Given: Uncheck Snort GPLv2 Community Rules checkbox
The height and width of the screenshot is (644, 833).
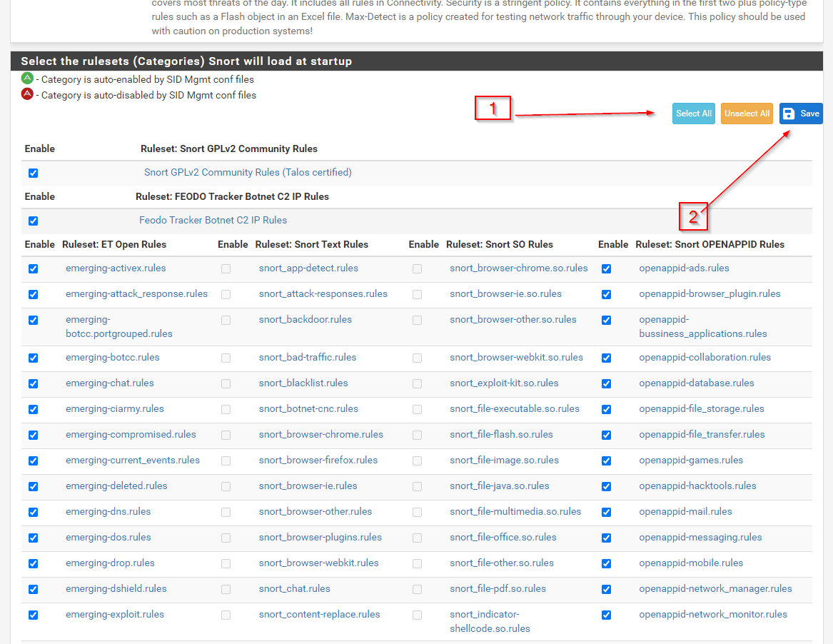Looking at the screenshot, I should click(x=33, y=173).
